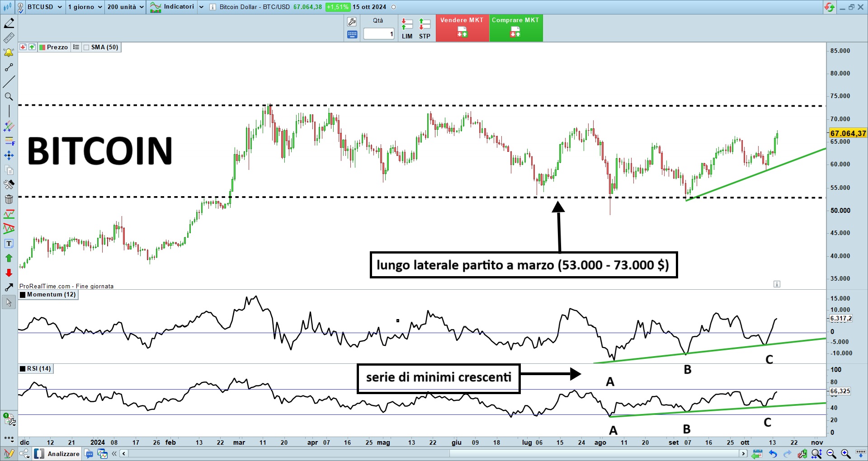Screen dimensions: 868x461
Task: Zoom in the chart horizontally
Action: tap(845, 454)
